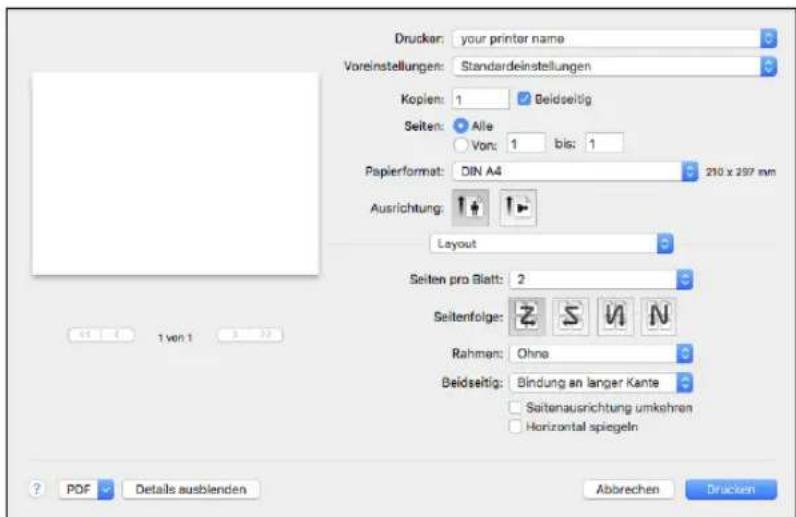Choose the mirrored N page order
Image resolution: width=796 pixels, height=517 pixels.
click(615, 316)
